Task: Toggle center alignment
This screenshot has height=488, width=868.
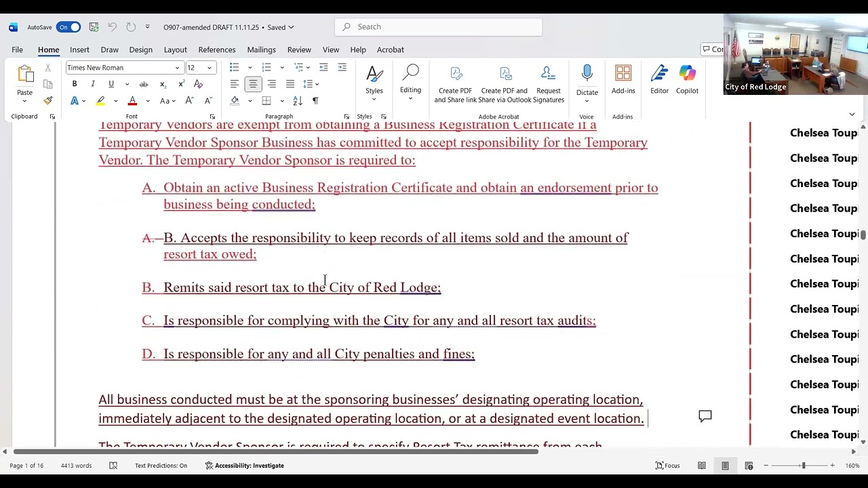Action: 252,84
